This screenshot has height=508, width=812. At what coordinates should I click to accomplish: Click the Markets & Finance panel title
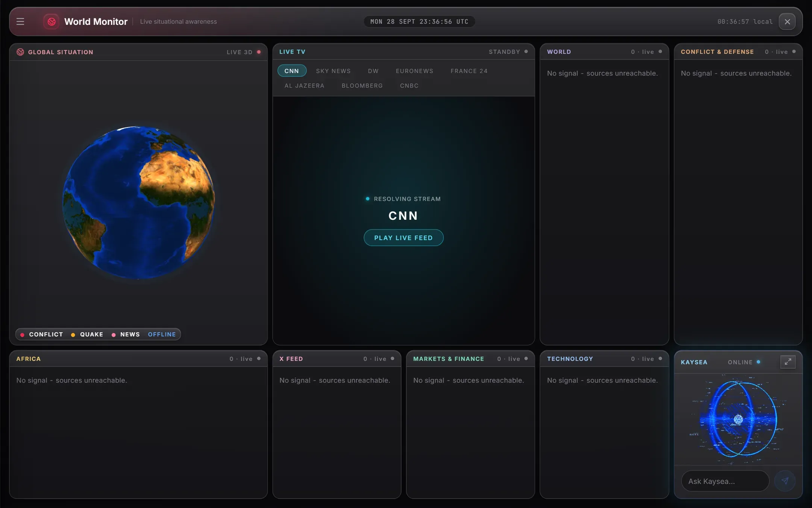pyautogui.click(x=448, y=359)
